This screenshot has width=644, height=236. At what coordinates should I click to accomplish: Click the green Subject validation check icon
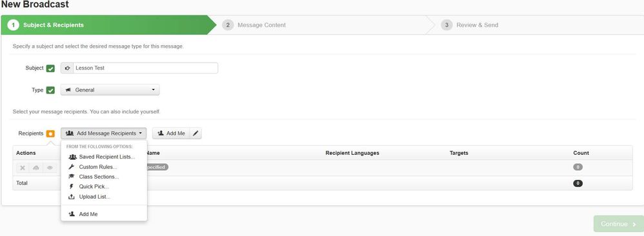50,68
